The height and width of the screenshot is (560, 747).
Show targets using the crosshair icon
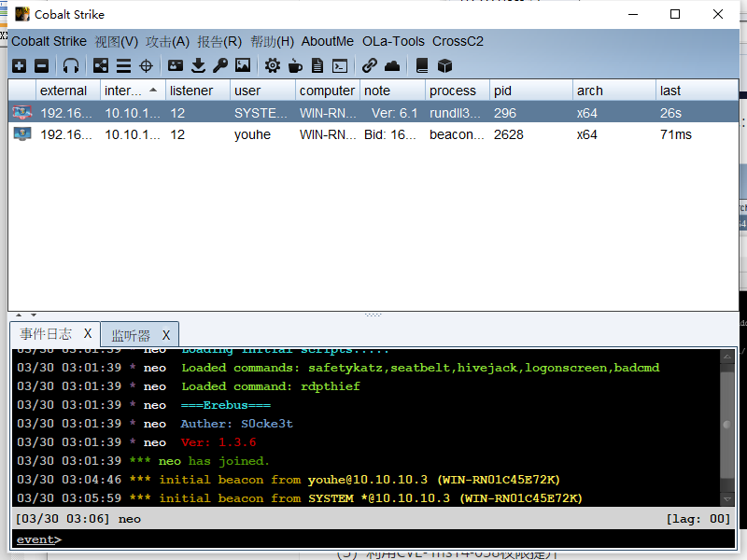click(x=146, y=65)
